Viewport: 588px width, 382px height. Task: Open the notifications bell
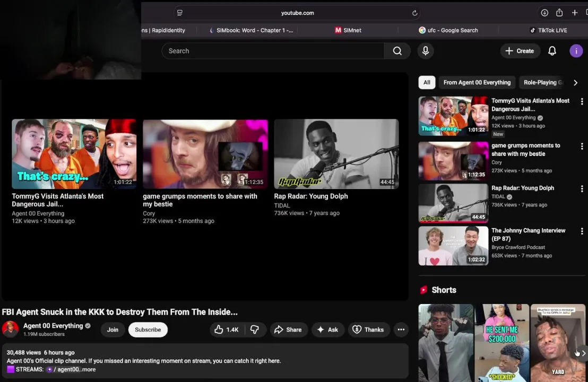552,51
